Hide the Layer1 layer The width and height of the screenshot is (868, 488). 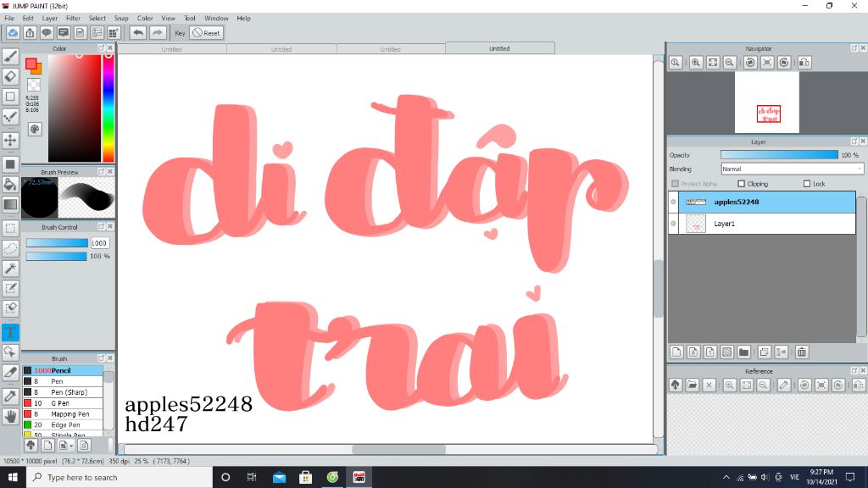[673, 224]
